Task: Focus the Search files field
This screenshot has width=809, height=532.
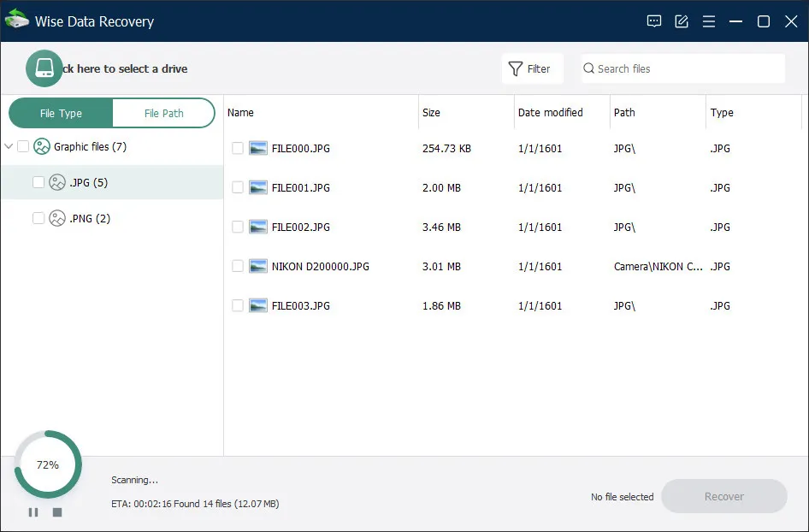Action: (x=683, y=68)
